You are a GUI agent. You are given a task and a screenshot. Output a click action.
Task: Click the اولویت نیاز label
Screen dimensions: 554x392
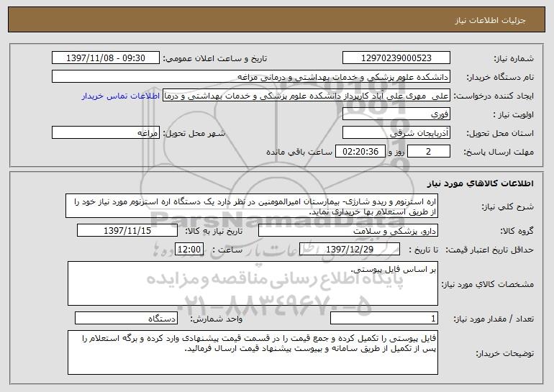(x=514, y=115)
